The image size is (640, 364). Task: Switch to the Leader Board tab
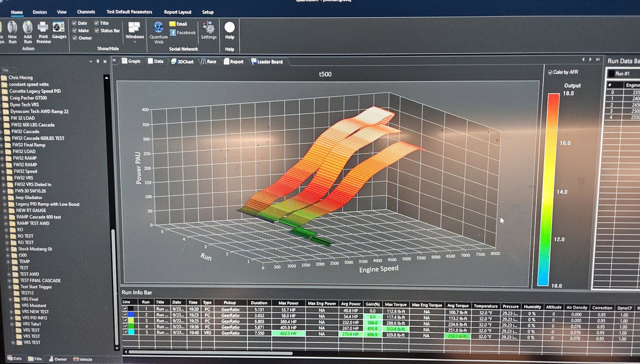click(x=267, y=61)
